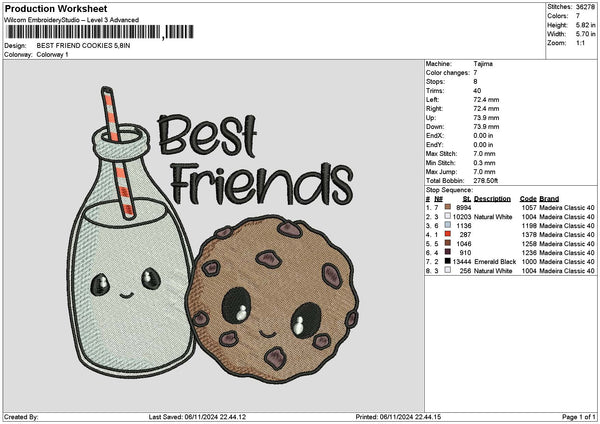Click the Natural White swatch in stop 2

click(447, 216)
